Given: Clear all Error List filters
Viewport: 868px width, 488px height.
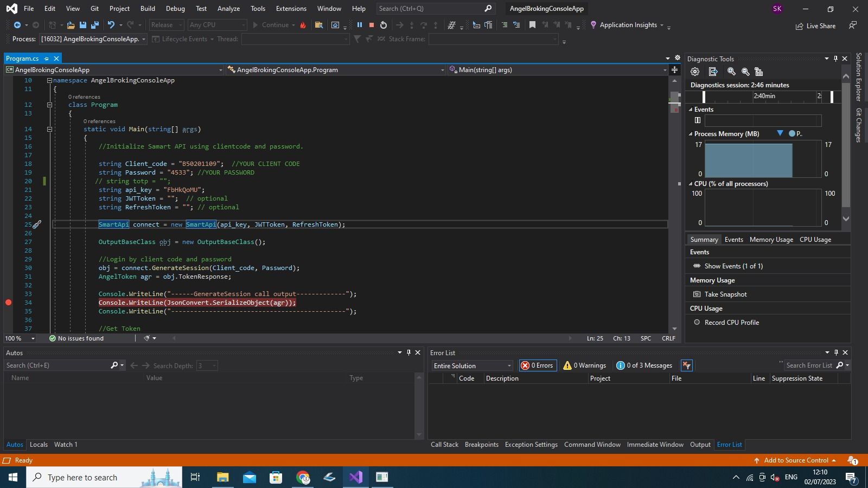Looking at the screenshot, I should tap(687, 365).
